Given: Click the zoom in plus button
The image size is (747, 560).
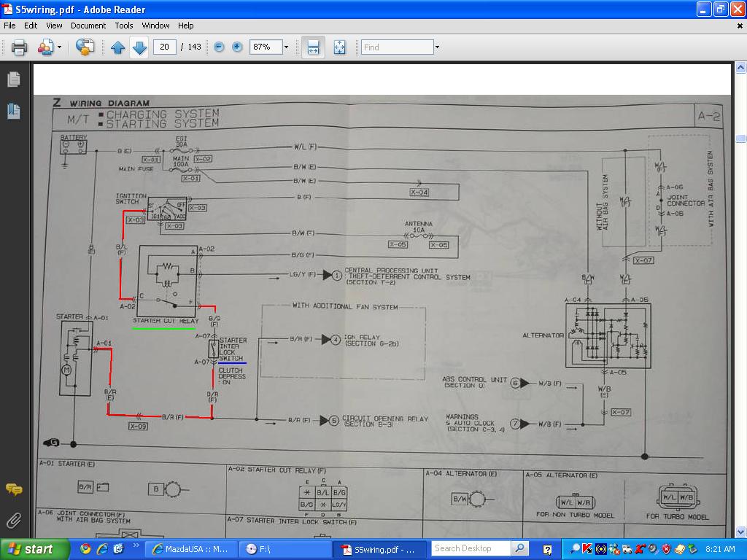Looking at the screenshot, I should [x=237, y=47].
